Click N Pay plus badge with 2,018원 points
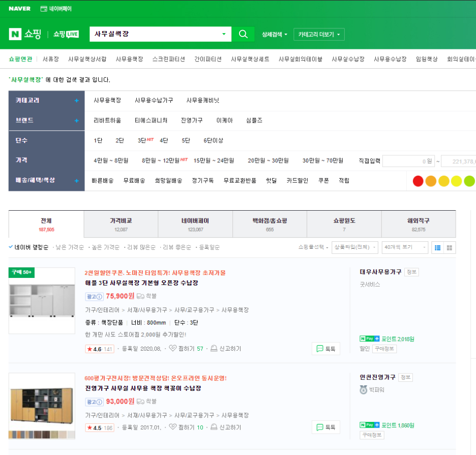The width and height of the screenshot is (476, 455). tap(369, 338)
